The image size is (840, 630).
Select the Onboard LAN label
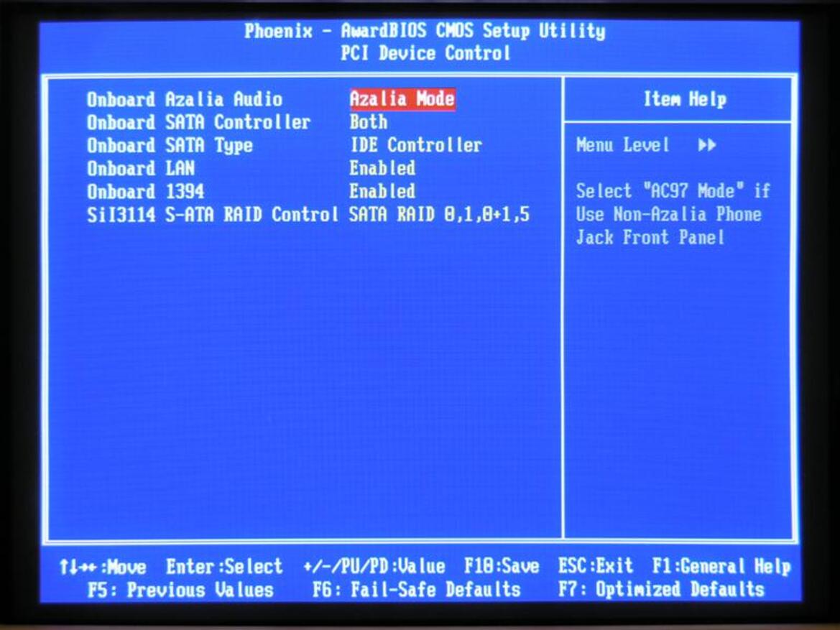(140, 169)
